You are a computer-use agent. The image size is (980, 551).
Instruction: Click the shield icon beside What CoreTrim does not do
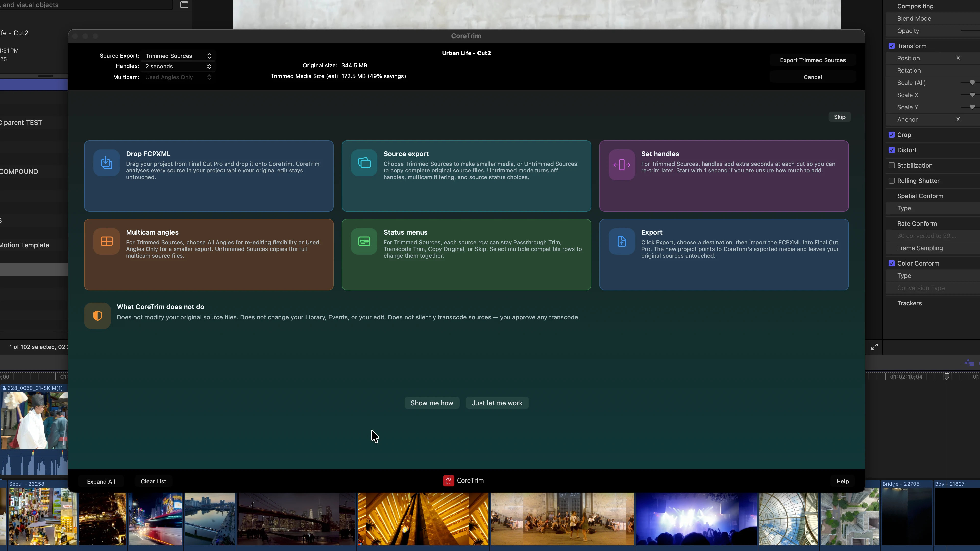97,316
